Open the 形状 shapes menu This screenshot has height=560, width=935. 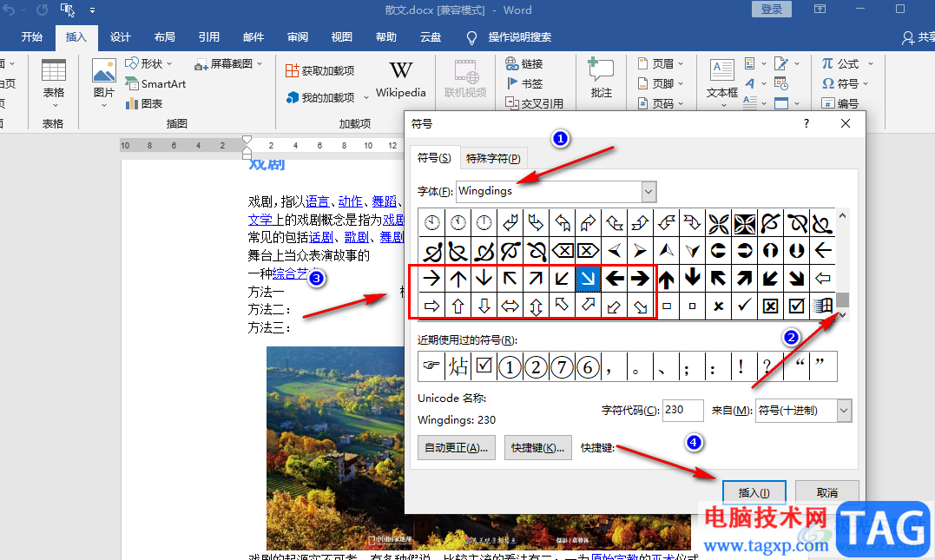click(149, 63)
